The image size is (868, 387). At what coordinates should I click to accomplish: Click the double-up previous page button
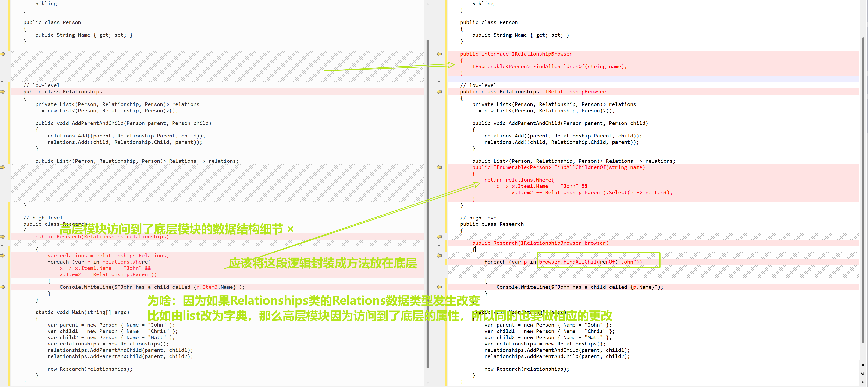(863, 365)
